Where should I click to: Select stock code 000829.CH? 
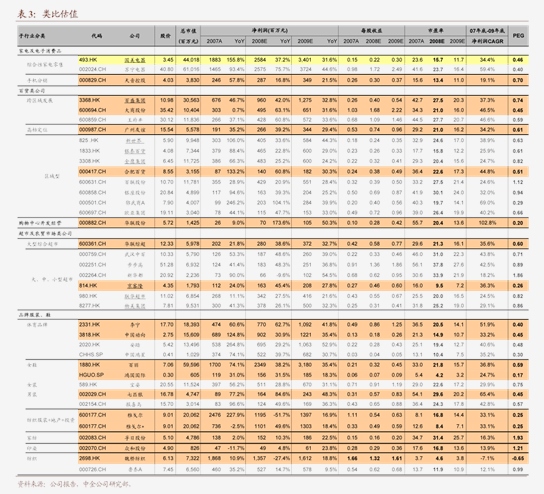[92, 80]
